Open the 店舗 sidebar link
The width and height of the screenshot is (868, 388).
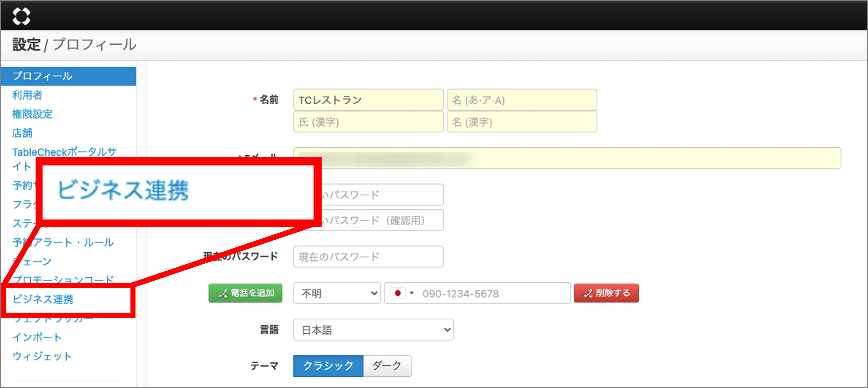pos(22,133)
